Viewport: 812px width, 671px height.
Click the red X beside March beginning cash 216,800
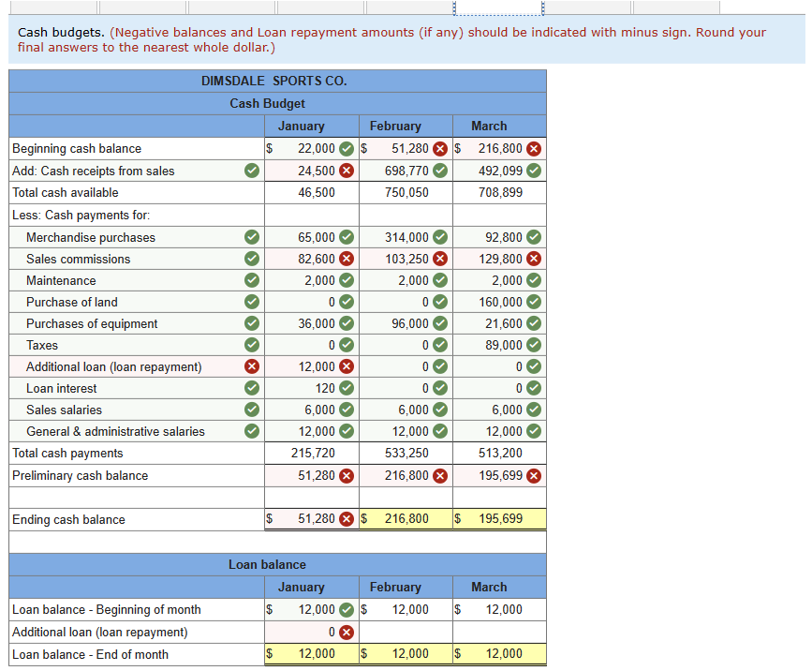coord(534,149)
